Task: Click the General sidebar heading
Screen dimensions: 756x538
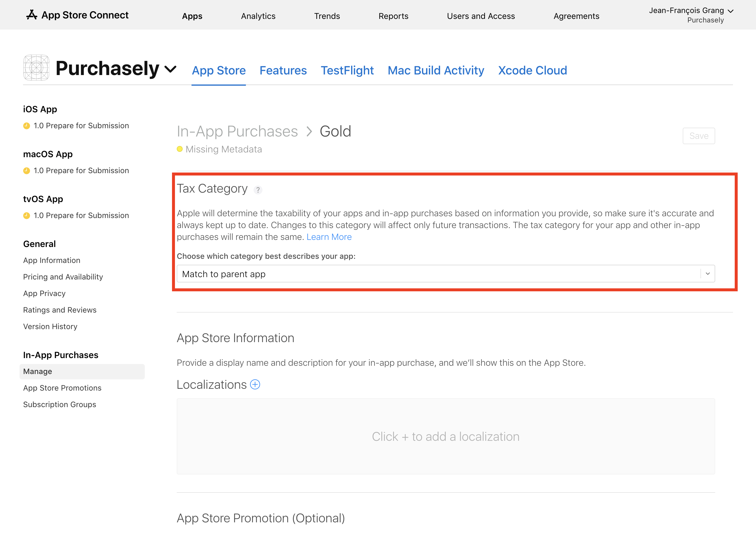Action: coord(39,244)
